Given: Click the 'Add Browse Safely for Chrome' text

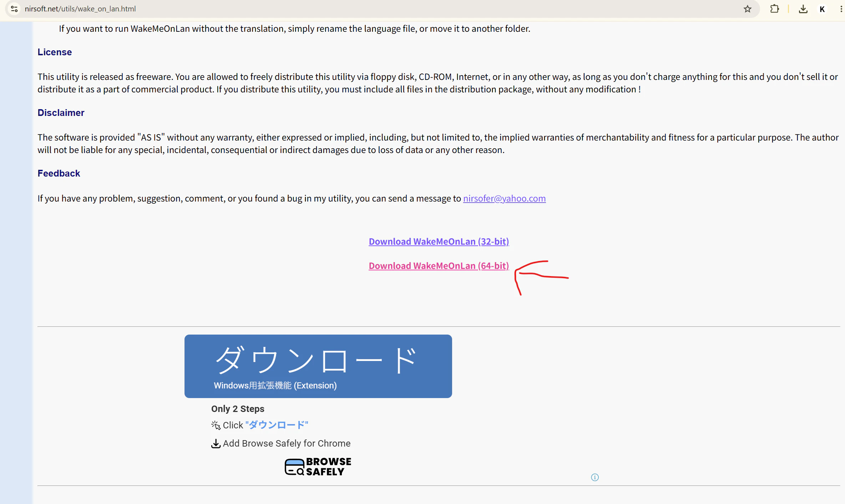Looking at the screenshot, I should click(287, 443).
